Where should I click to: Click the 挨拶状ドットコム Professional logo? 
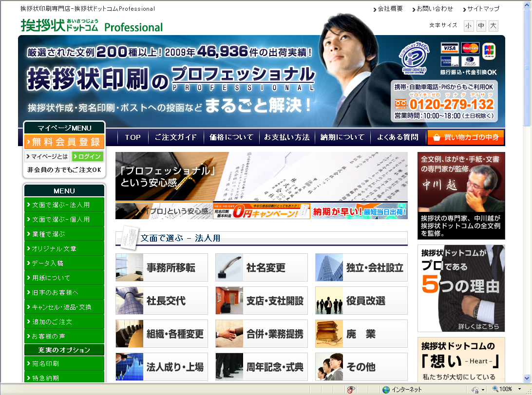pyautogui.click(x=92, y=25)
